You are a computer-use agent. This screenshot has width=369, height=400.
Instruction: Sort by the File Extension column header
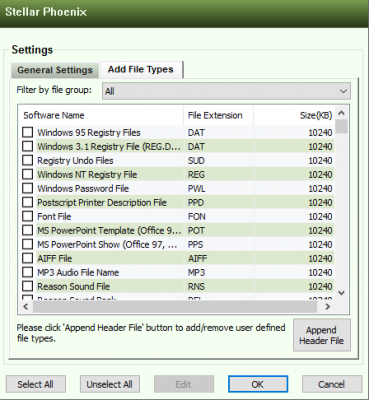(x=218, y=115)
